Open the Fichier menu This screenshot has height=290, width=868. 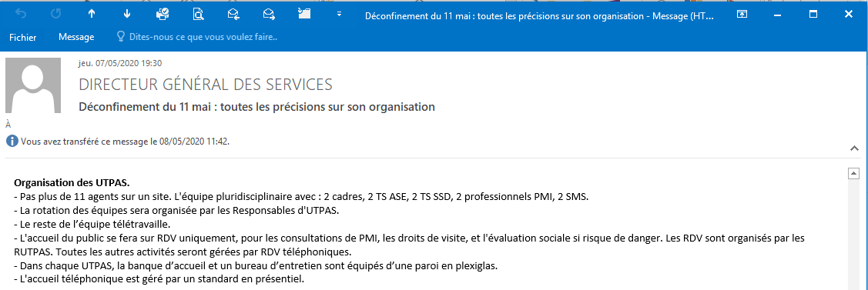tap(22, 38)
